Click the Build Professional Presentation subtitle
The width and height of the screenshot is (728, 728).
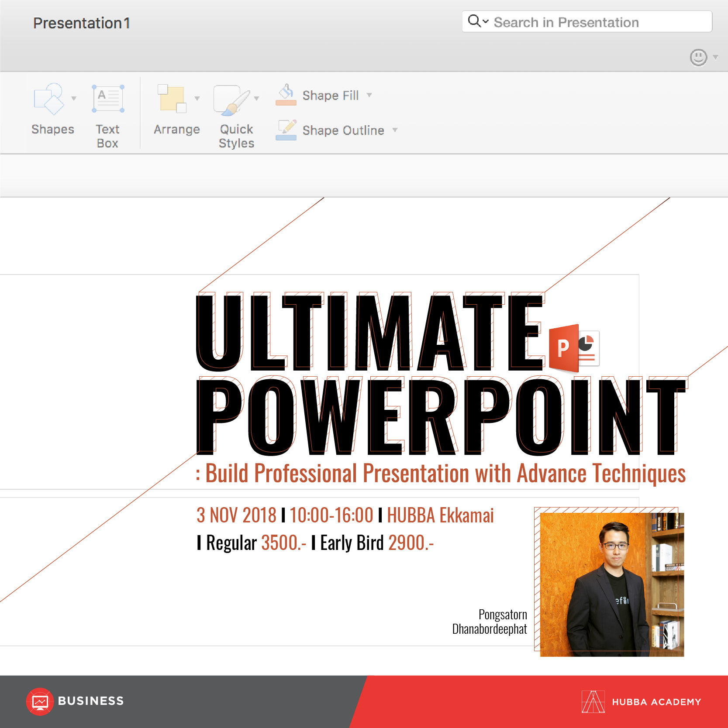[441, 474]
